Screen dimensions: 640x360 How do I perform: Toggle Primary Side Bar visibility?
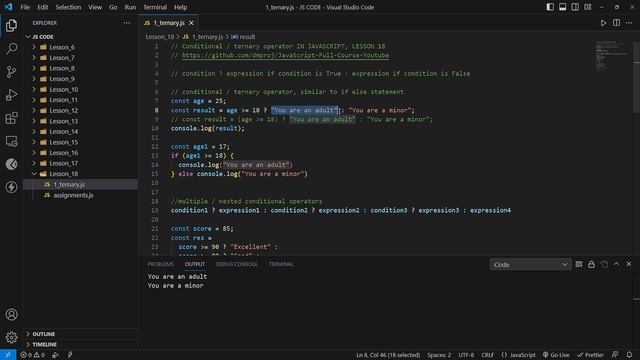pos(550,7)
